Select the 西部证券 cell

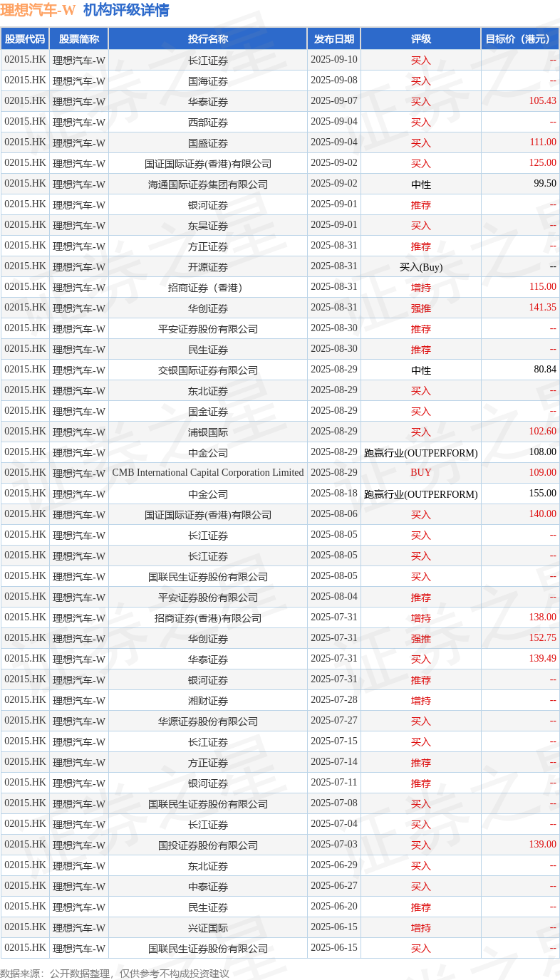click(x=208, y=123)
